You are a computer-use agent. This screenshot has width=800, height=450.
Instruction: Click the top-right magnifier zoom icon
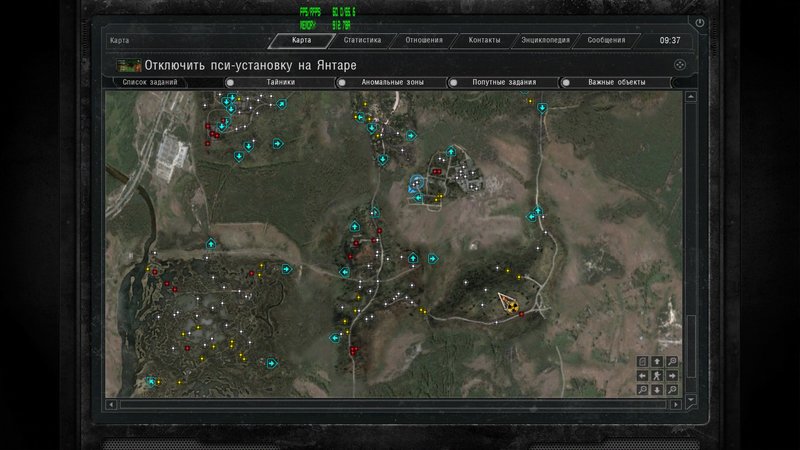pyautogui.click(x=671, y=361)
